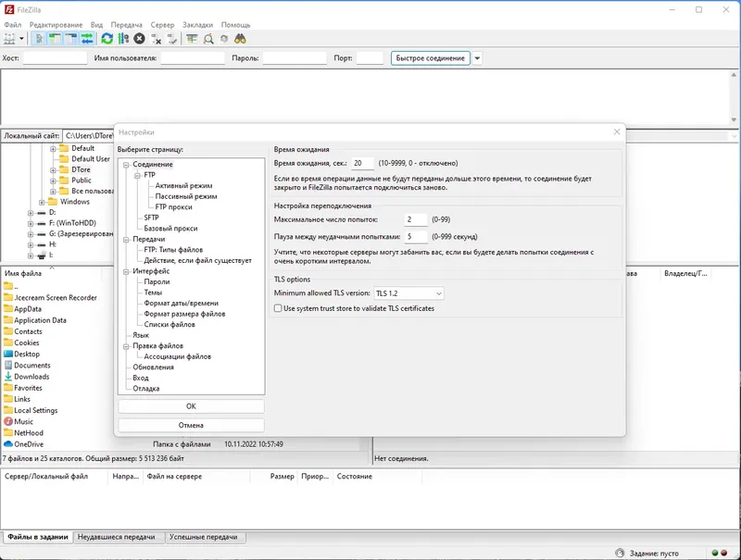Click the FileZilla logo in title bar
Viewport: 741px width, 560px height.
click(x=8, y=9)
